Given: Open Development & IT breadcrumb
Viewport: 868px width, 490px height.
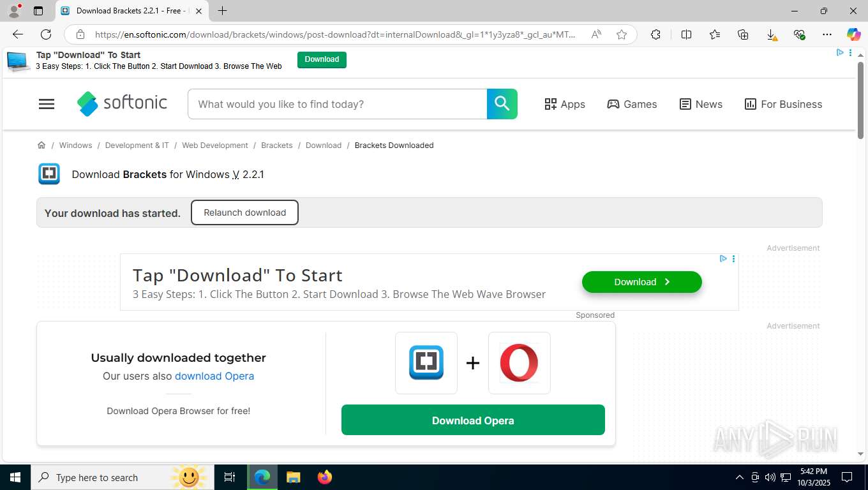Looking at the screenshot, I should pyautogui.click(x=137, y=145).
